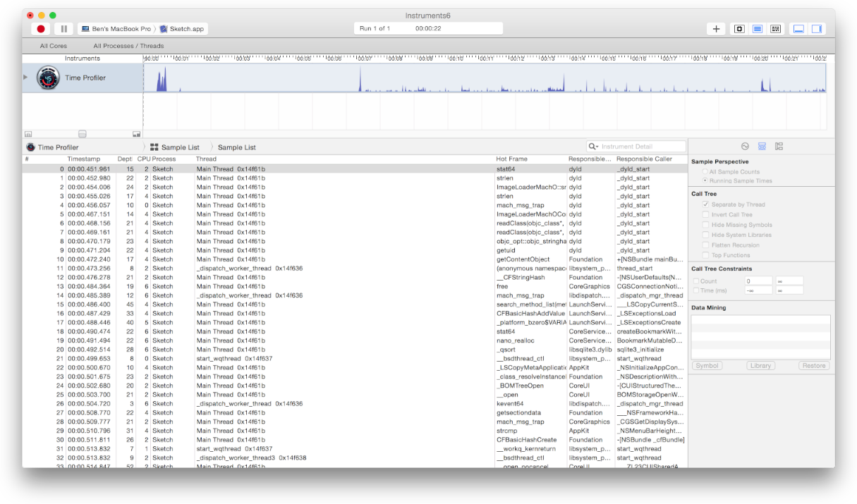Toggle the right inspector pane visibility
Image resolution: width=857 pixels, height=504 pixels.
(x=817, y=29)
